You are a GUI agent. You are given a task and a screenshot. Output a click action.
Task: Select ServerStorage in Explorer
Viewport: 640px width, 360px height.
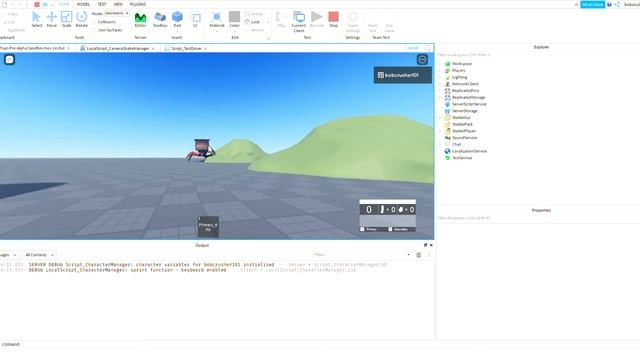coord(464,111)
